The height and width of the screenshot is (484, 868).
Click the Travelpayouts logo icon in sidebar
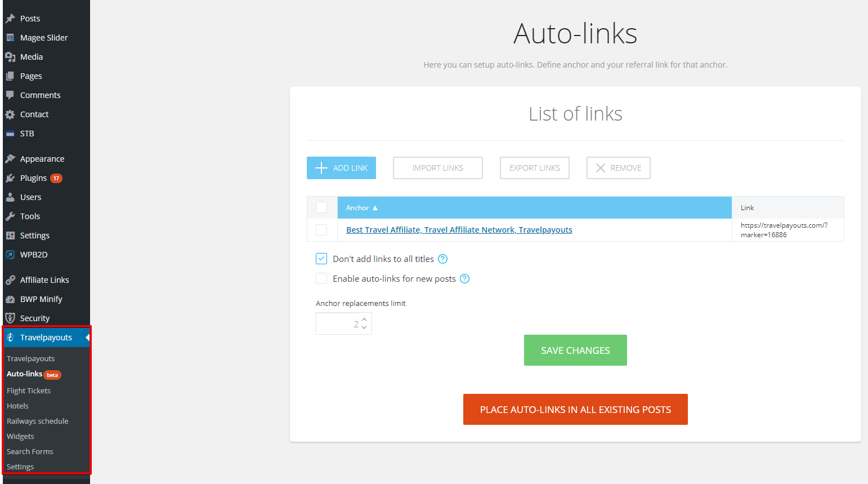(x=10, y=338)
